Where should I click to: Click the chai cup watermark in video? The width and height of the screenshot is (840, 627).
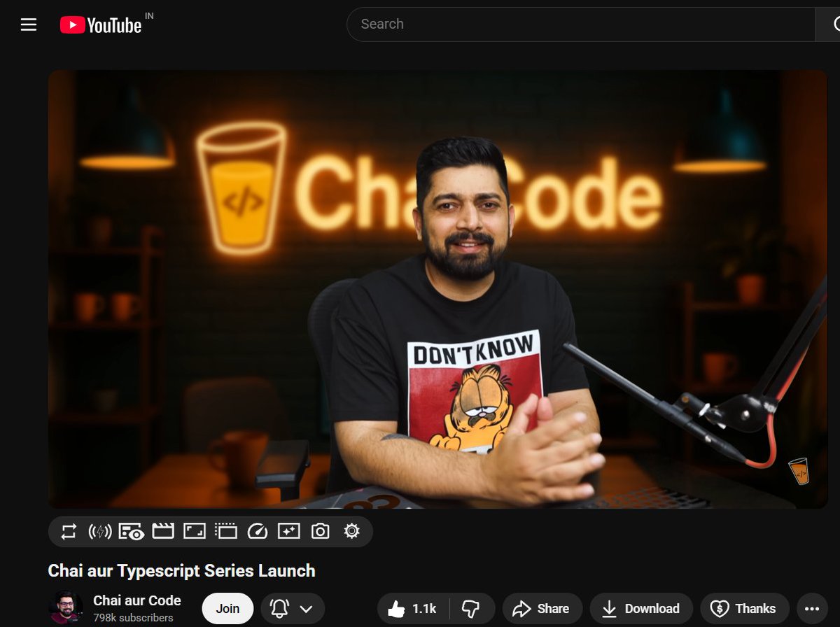pyautogui.click(x=799, y=472)
